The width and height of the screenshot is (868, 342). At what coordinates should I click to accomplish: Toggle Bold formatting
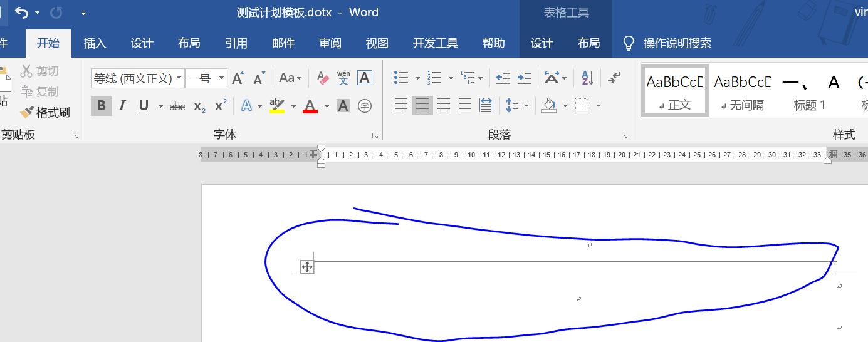[102, 106]
